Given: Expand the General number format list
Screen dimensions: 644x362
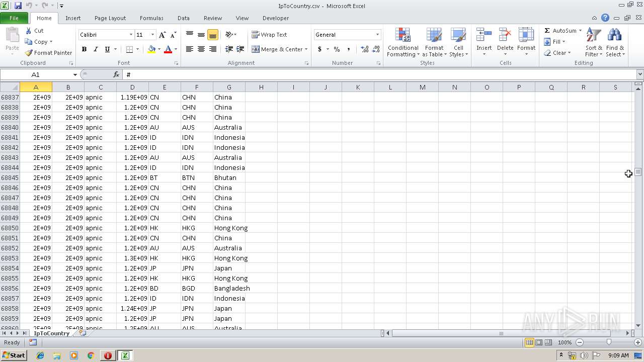Looking at the screenshot, I should point(377,35).
